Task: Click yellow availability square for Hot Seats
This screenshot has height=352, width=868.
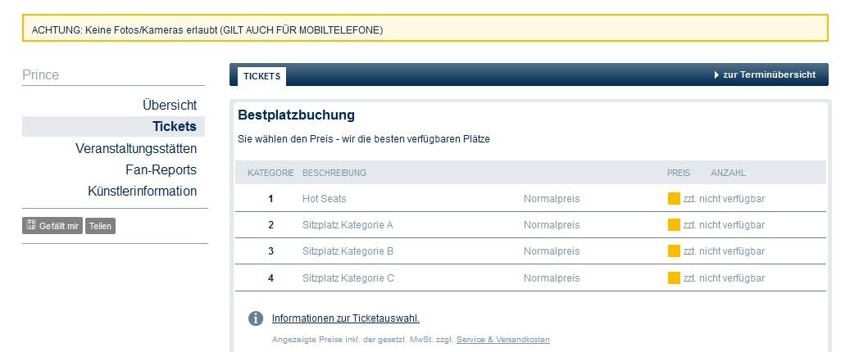Action: 674,198
